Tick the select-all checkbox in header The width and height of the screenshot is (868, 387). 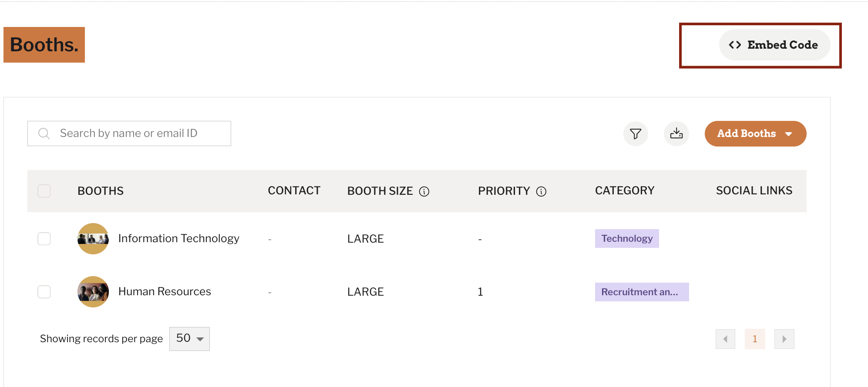pos(44,191)
